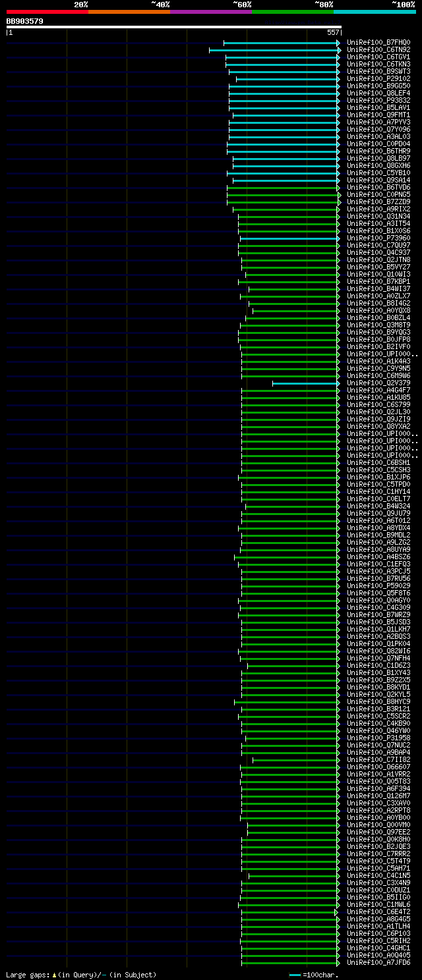Select label UniRef100_C1MWL6
Screen dimensions: 422x980
coord(378,904)
